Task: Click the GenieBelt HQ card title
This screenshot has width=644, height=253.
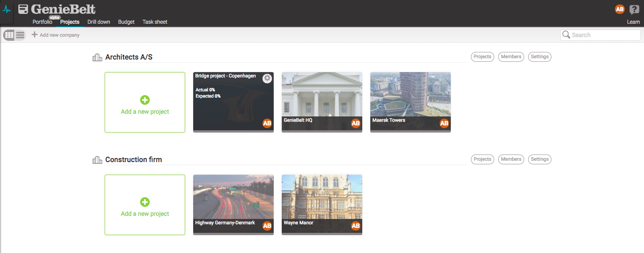Action: coord(298,120)
